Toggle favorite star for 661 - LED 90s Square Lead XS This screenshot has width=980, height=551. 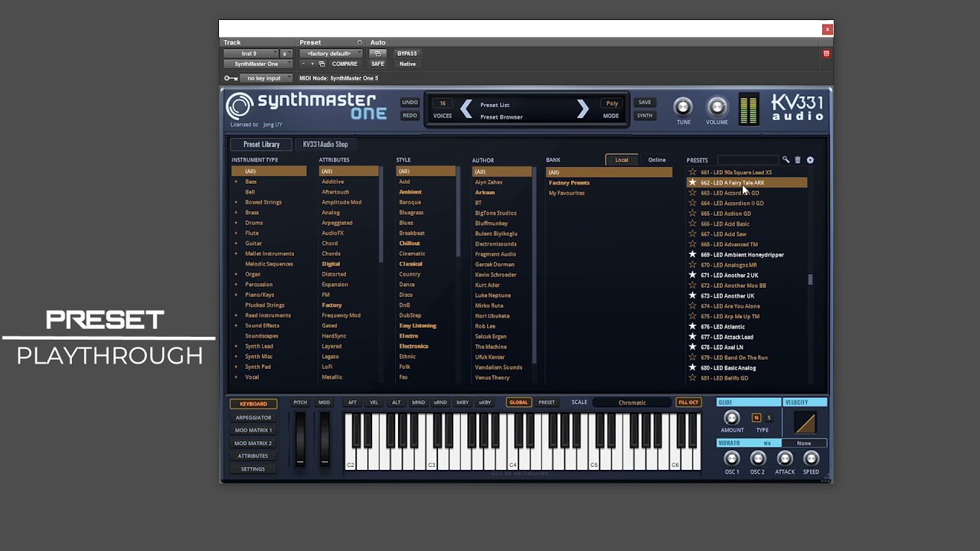click(692, 172)
